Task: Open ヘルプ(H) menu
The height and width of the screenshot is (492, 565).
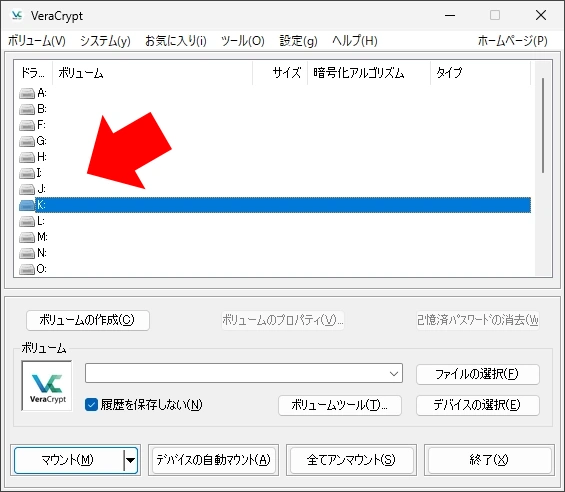Action: click(x=355, y=41)
